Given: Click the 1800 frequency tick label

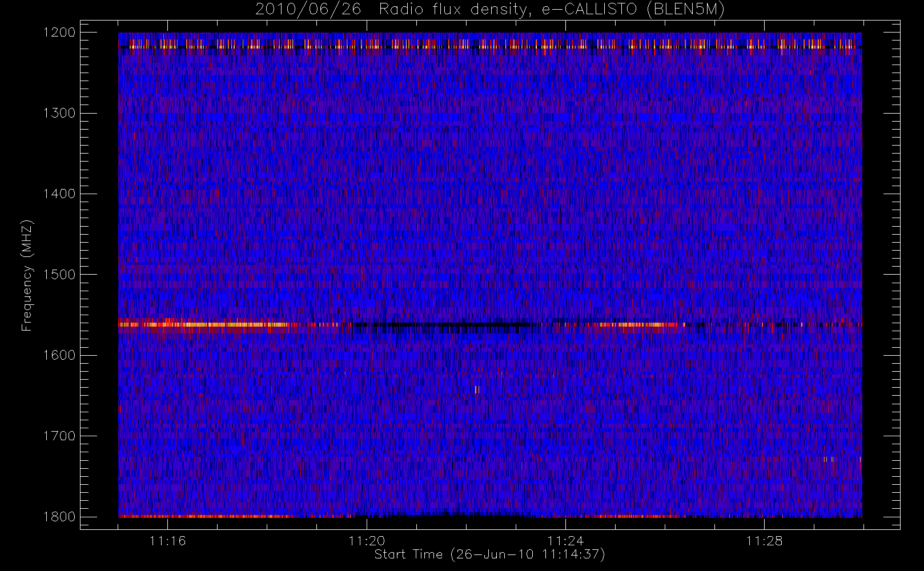Looking at the screenshot, I should click(59, 517).
